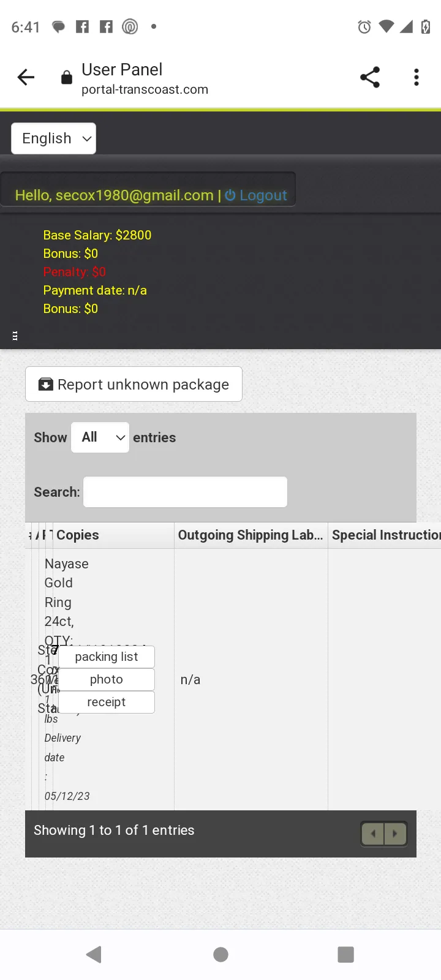Sort by Outgoing Shipping Label column header

(251, 535)
